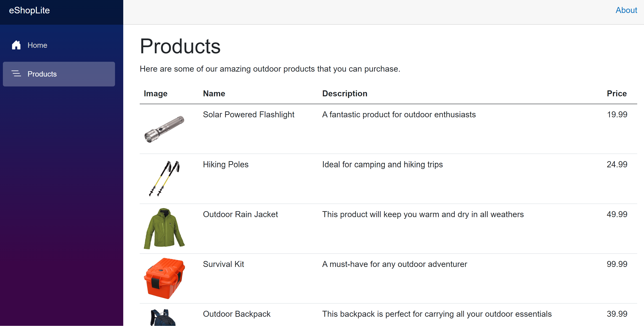Select the Hiking Poles product name
This screenshot has height=326, width=644.
tap(226, 164)
